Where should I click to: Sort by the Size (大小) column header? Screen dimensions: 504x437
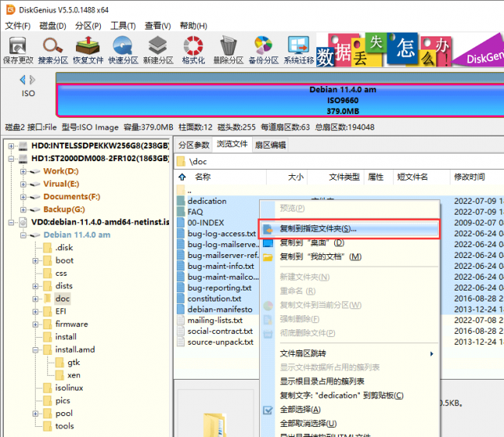[295, 177]
